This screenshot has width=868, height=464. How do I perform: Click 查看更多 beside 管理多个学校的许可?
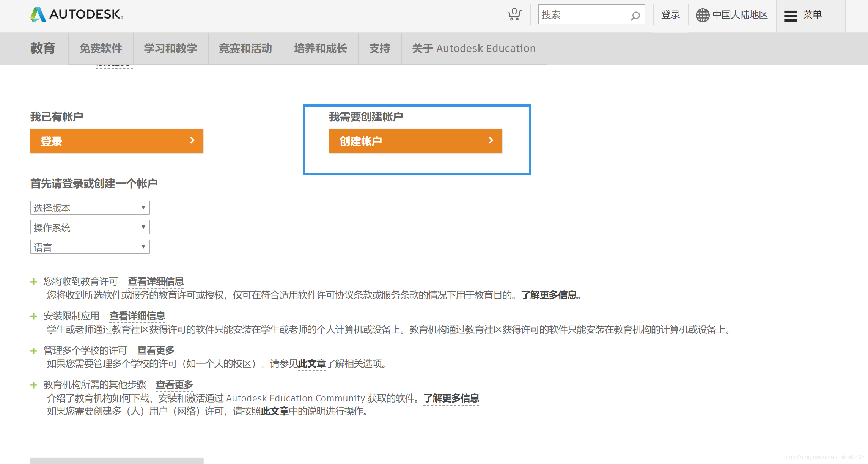156,351
